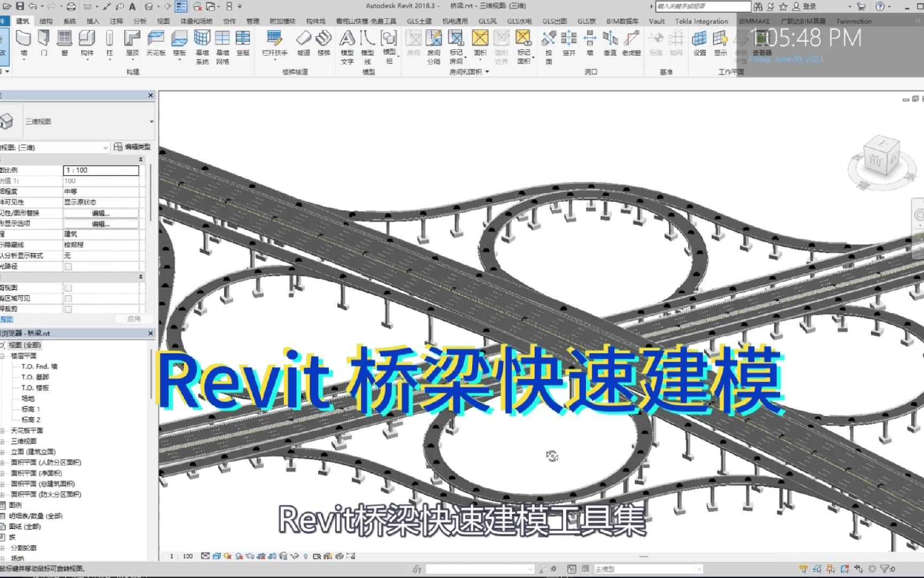Image resolution: width=924 pixels, height=578 pixels.
Task: Switch to the 插入 ribbon tab
Action: click(93, 21)
